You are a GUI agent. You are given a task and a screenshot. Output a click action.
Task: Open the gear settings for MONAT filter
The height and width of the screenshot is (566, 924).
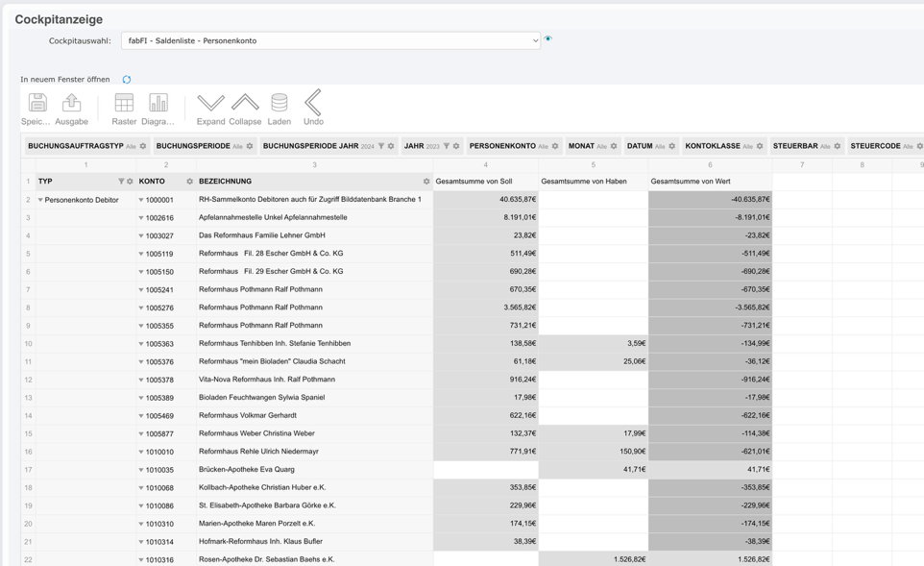[614, 147]
